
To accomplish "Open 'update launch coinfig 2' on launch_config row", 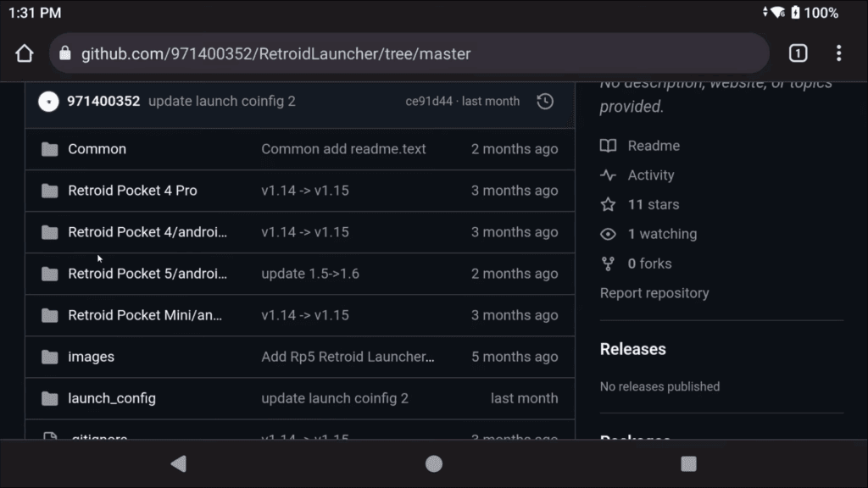I will click(x=335, y=398).
